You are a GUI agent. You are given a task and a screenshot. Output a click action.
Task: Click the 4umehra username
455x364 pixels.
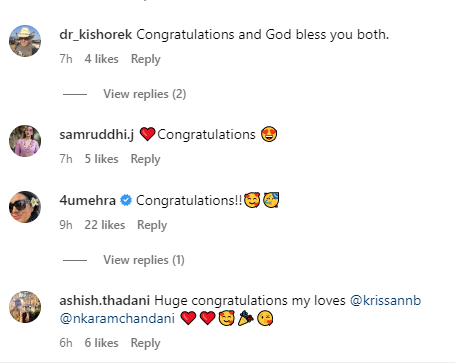point(88,201)
